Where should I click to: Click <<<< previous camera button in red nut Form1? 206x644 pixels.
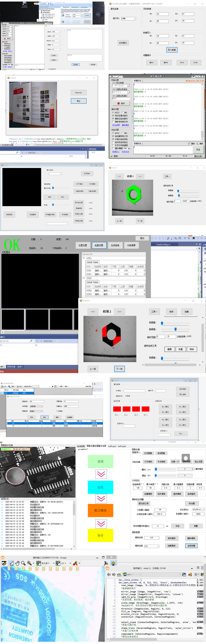tap(93, 312)
